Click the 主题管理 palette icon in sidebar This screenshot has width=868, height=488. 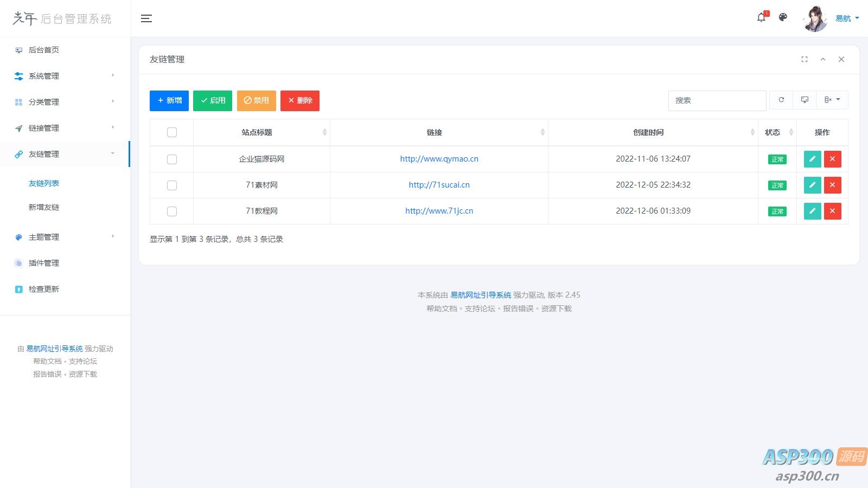pyautogui.click(x=18, y=237)
